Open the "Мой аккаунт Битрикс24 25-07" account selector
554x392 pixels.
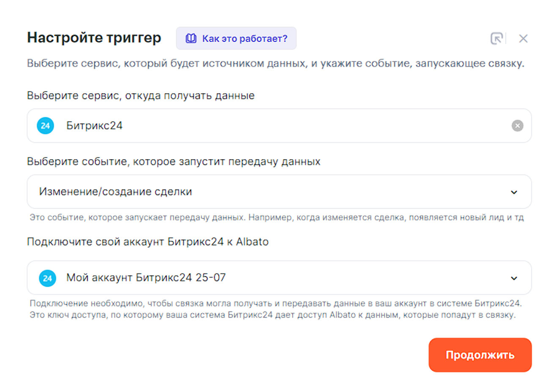[146, 278]
